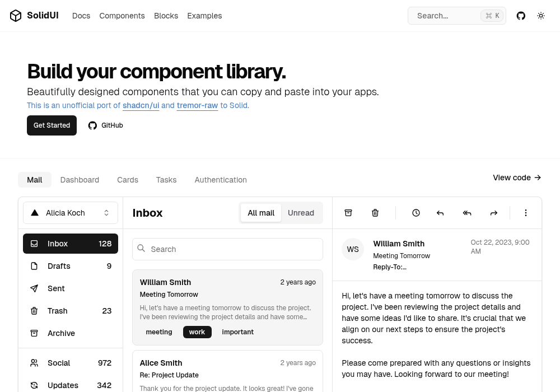The width and height of the screenshot is (560, 392).
Task: Click the Get Started button
Action: [x=52, y=125]
